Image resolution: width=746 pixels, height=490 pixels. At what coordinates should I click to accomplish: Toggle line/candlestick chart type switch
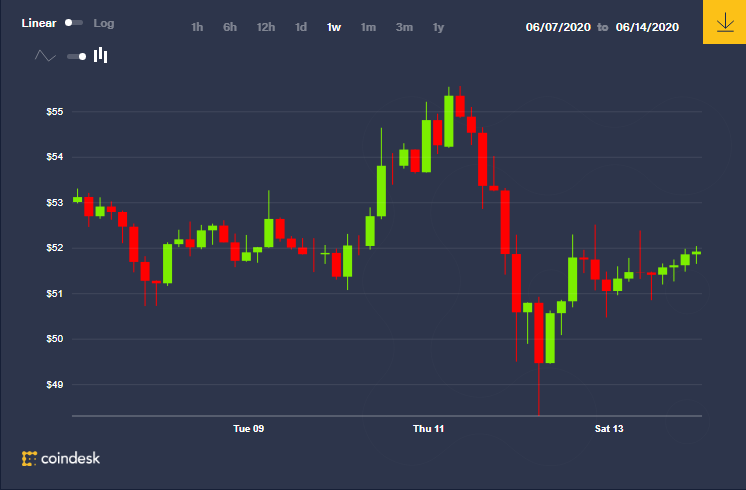tap(77, 57)
